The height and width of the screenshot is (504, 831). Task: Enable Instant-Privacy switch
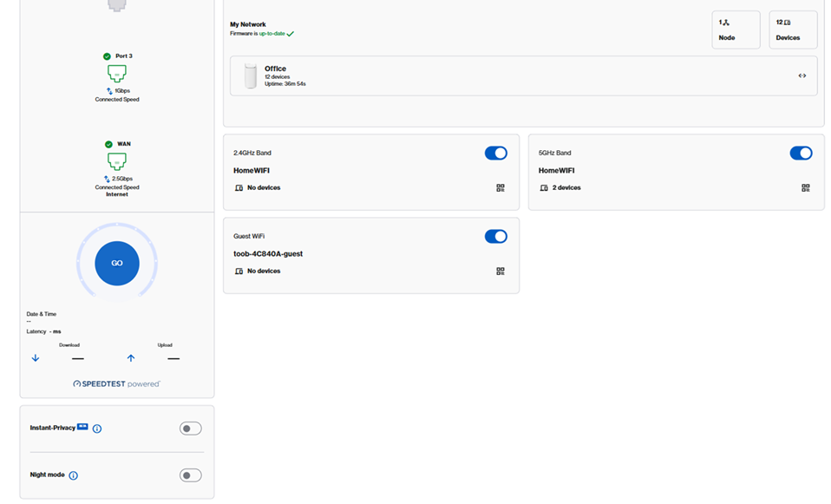click(190, 429)
